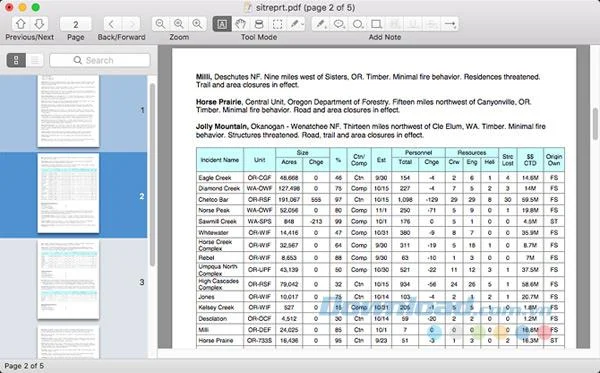The image size is (600, 373).
Task: Navigate Forward in history
Action: [x=131, y=24]
